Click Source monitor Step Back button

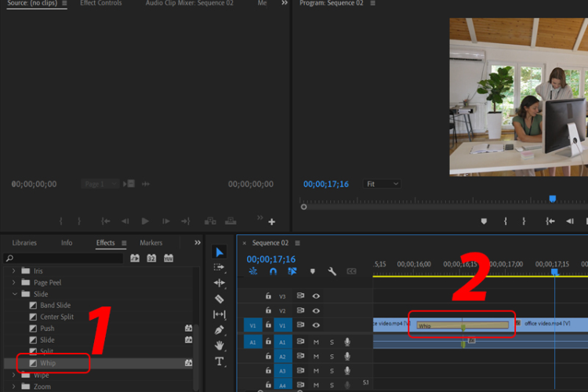pos(125,221)
